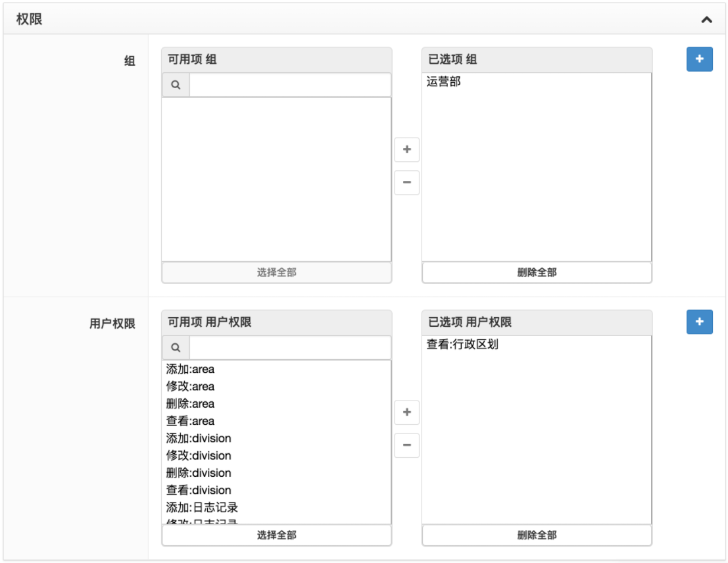
Task: Click the blue plus button for 组
Action: (699, 59)
